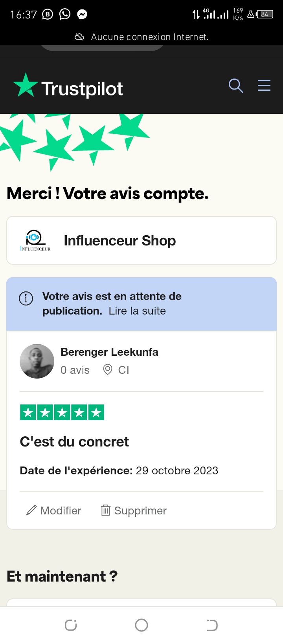Click the location pin icon
The width and height of the screenshot is (283, 644).
(107, 370)
